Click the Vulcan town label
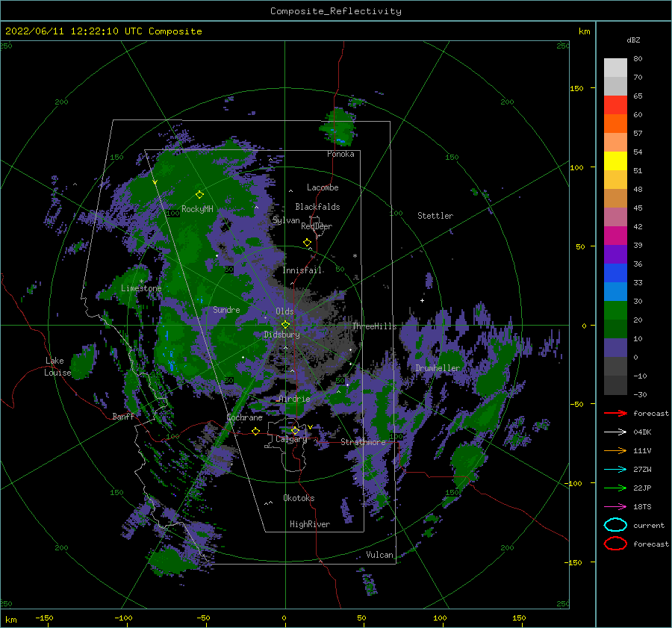Image resolution: width=672 pixels, height=628 pixels. pyautogui.click(x=379, y=554)
